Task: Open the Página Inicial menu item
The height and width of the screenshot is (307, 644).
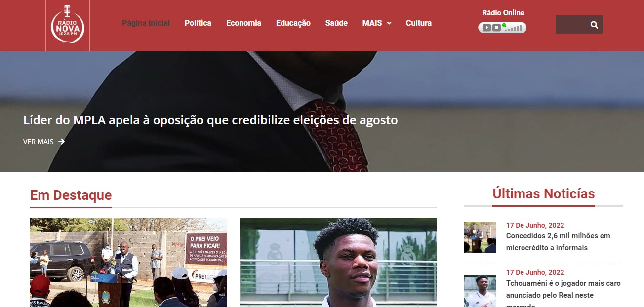Action: pos(146,23)
